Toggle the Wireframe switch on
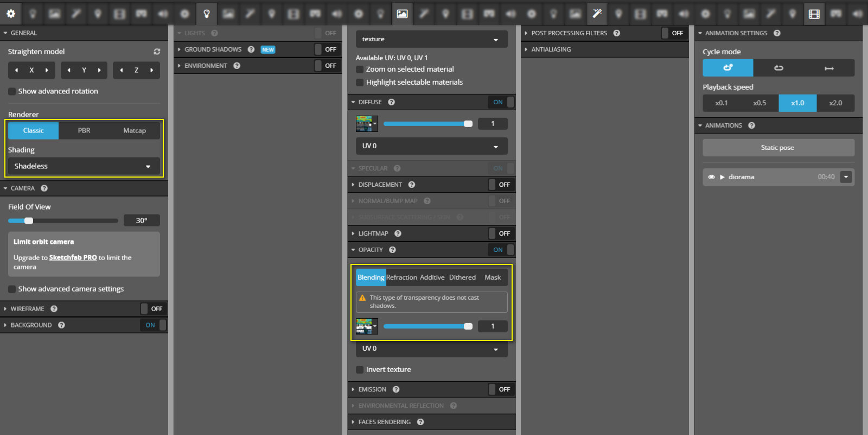This screenshot has height=435, width=868. 151,308
